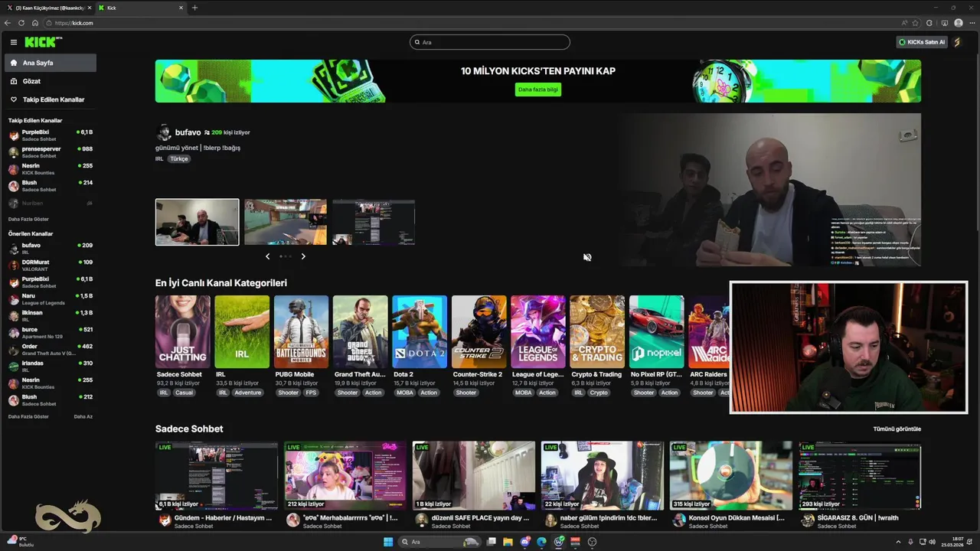Go to previous featured stream arrow
This screenshot has width=980, height=551.
267,256
